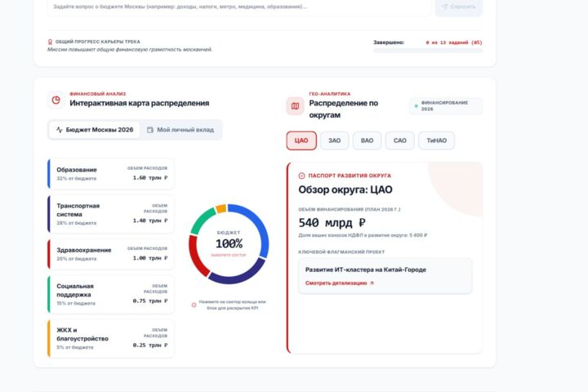Click the paper plane icon in the Спросить button
The width and height of the screenshot is (588, 392).
tap(445, 7)
